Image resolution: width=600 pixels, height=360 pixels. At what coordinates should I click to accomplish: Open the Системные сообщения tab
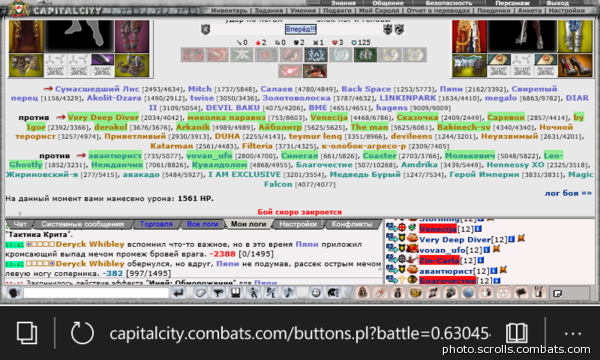pos(83,224)
